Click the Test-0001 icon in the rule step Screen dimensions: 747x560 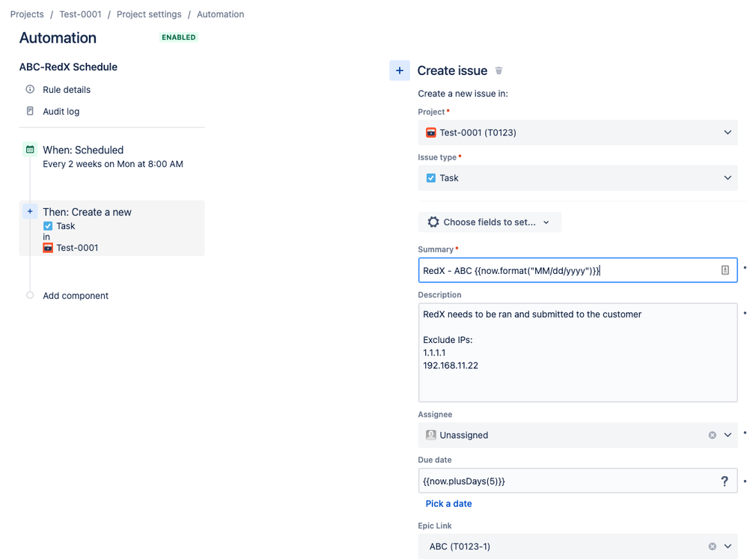pyautogui.click(x=48, y=248)
